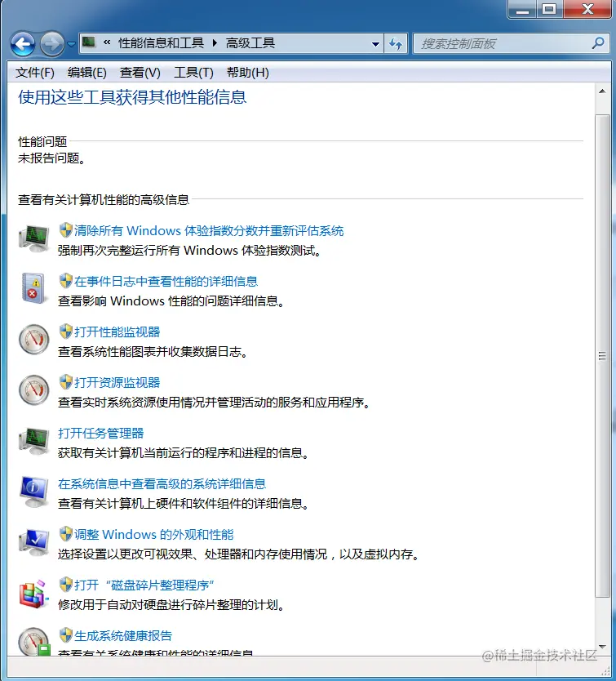Click the 性能信息和工具 breadcrumb
This screenshot has height=681, width=616.
(x=161, y=43)
